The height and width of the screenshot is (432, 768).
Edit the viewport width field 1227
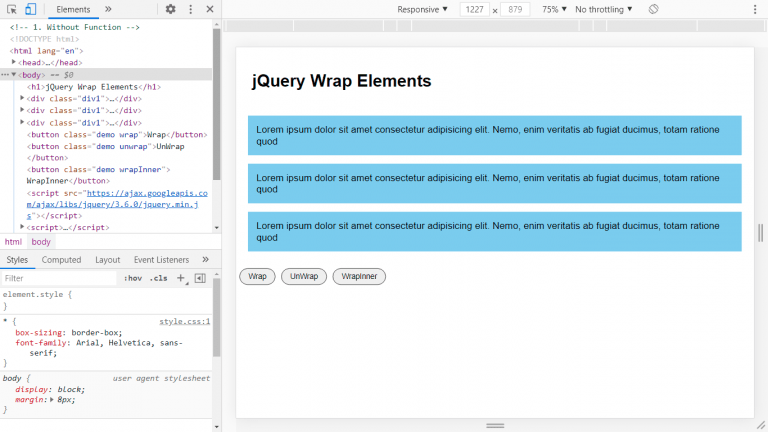point(474,9)
